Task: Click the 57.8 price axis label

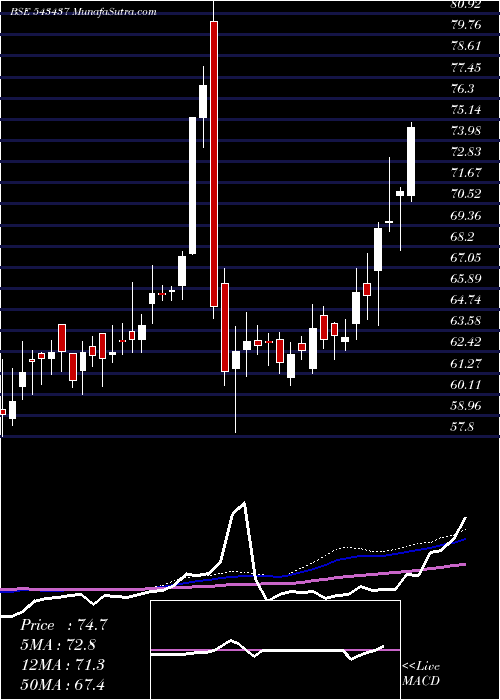Action: (464, 426)
